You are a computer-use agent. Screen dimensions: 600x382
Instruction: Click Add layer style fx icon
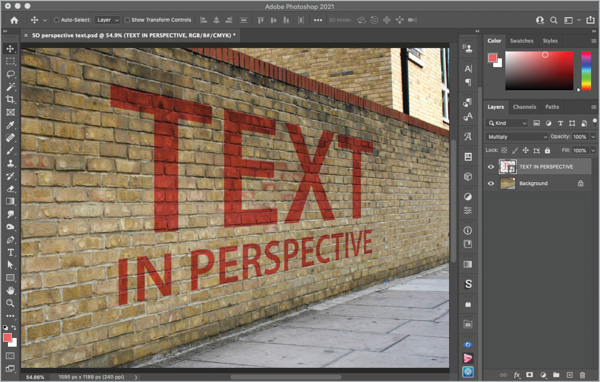517,375
